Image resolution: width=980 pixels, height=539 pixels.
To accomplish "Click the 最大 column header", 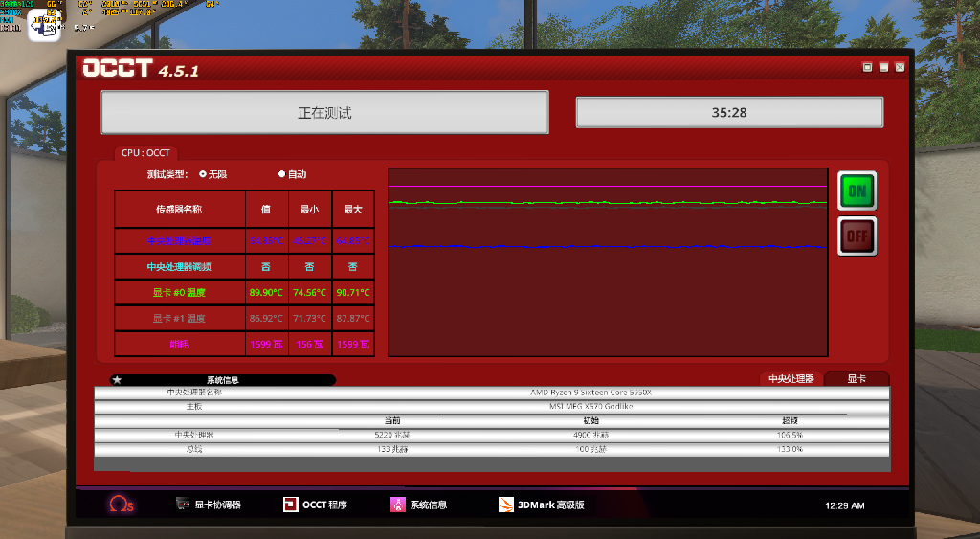I will tap(353, 210).
